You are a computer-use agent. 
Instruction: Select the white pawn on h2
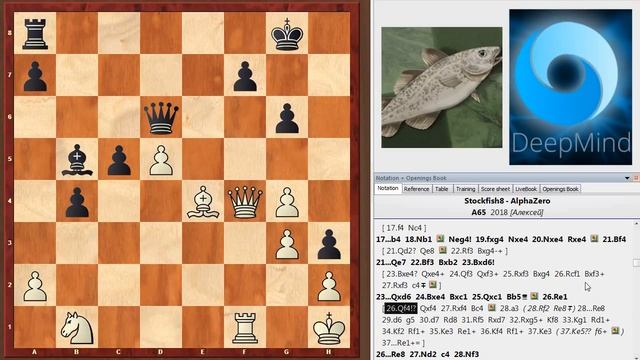pyautogui.click(x=329, y=287)
